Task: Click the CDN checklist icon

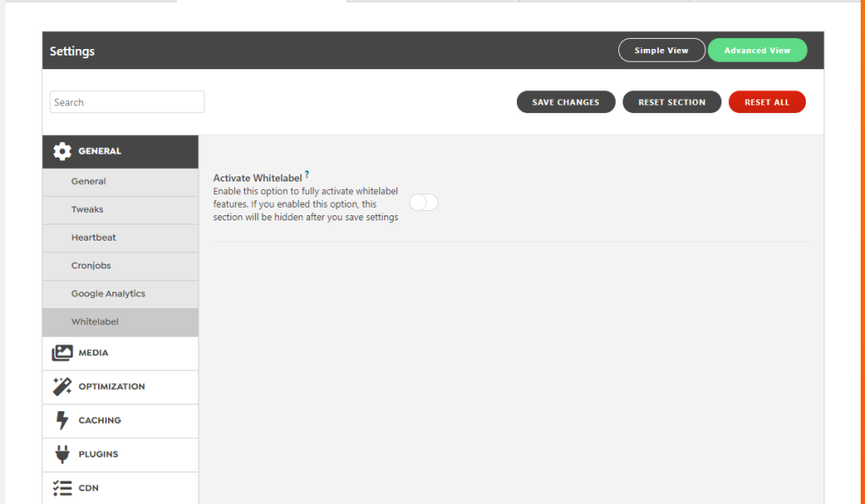Action: pos(63,488)
